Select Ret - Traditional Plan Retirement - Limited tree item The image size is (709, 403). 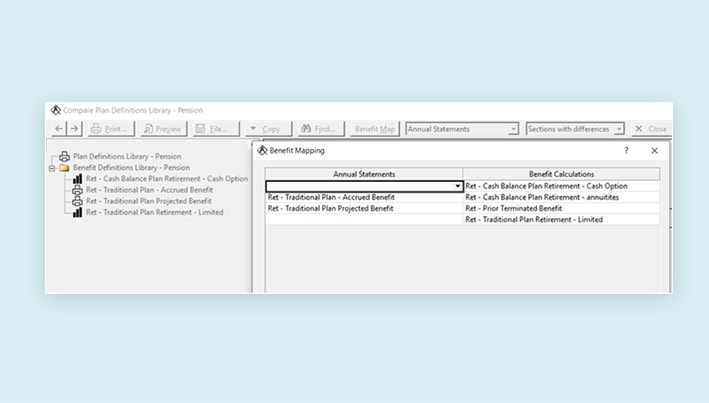(154, 212)
